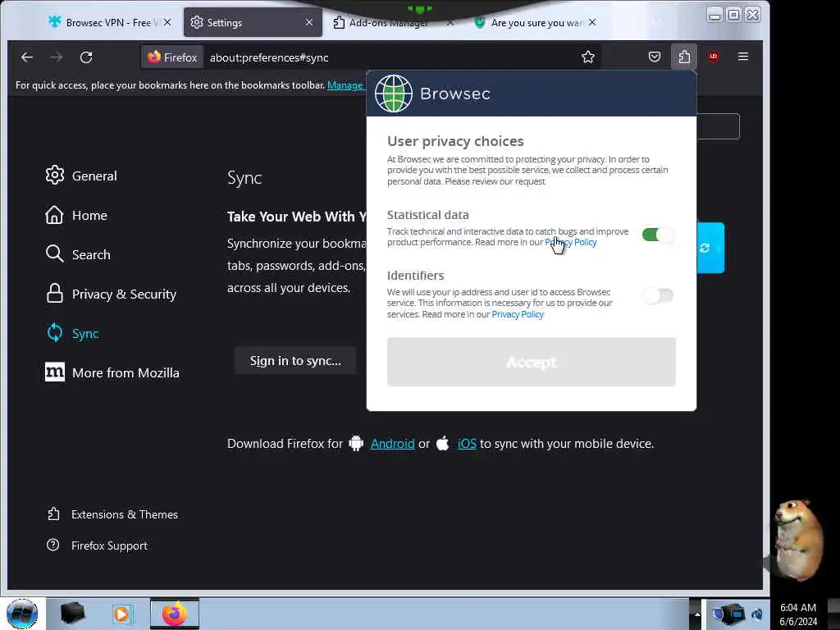
Task: Disable the Statistical data toggle
Action: tap(657, 235)
